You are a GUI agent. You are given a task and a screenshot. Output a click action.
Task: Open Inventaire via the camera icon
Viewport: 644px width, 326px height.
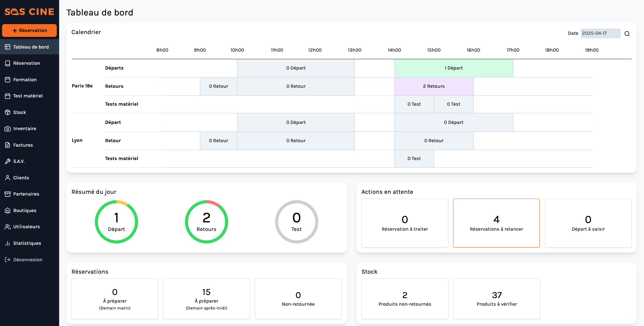(x=8, y=129)
